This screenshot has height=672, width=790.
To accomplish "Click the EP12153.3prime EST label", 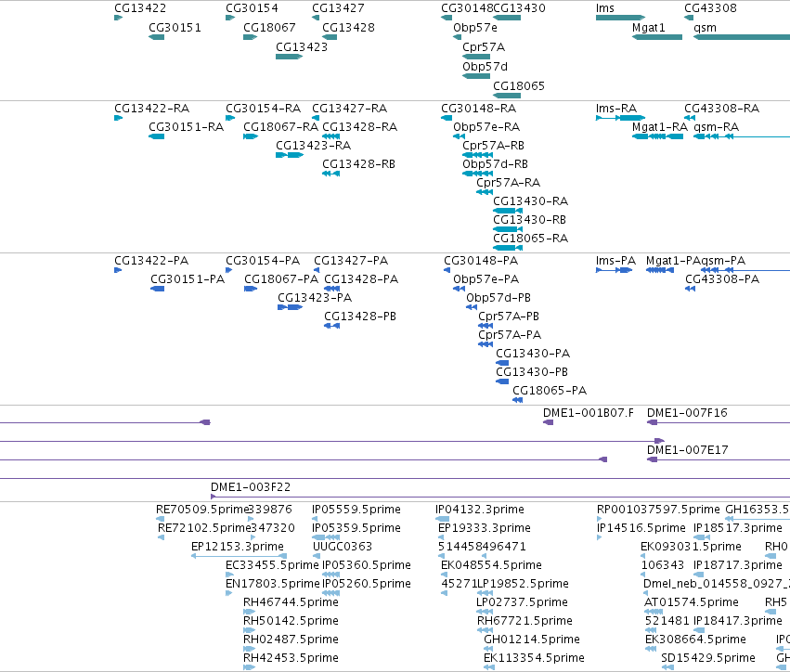I will 238,547.
